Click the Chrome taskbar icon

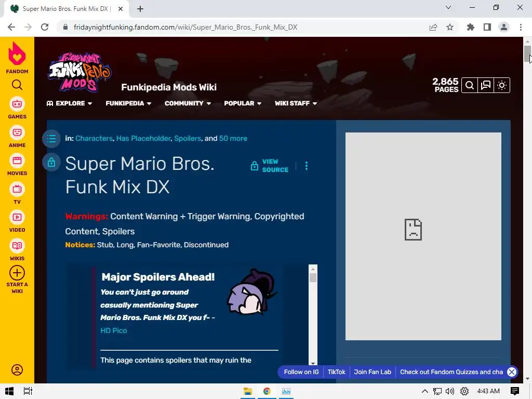tap(267, 391)
